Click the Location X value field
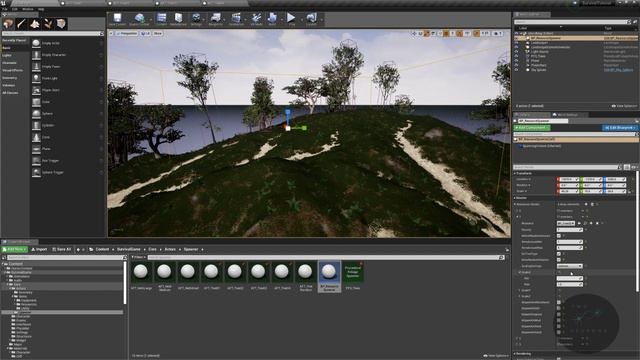Screen dimensions: 640x360 [568, 179]
